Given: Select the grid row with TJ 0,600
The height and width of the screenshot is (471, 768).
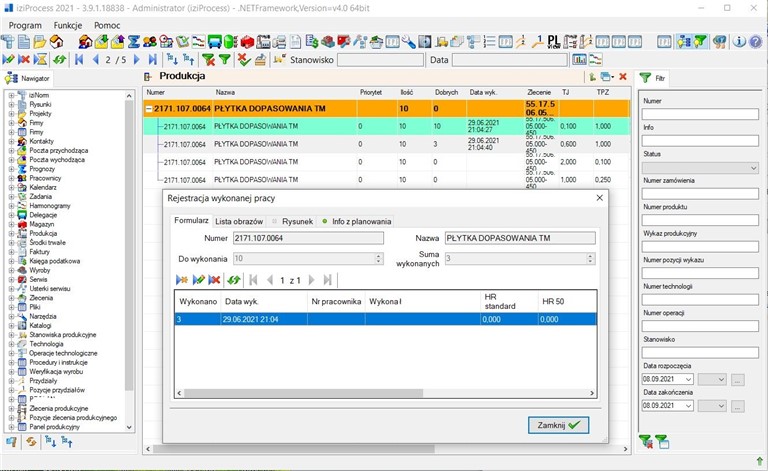Looking at the screenshot, I should (x=386, y=144).
